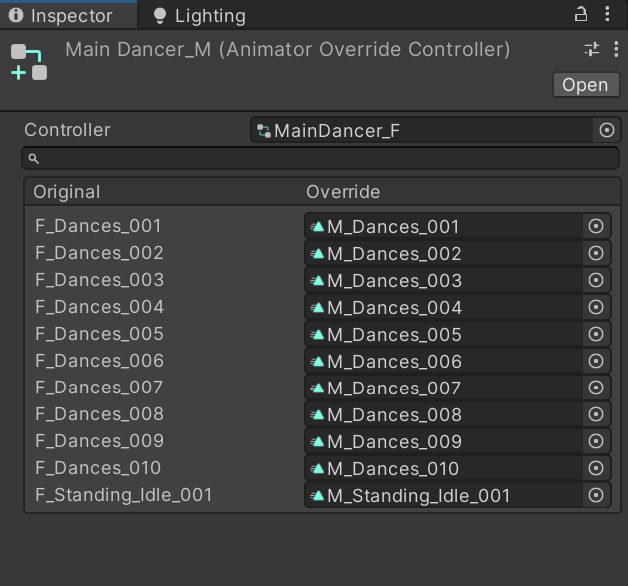The image size is (628, 586).
Task: Open object picker for M_Dances_008
Action: pos(596,414)
